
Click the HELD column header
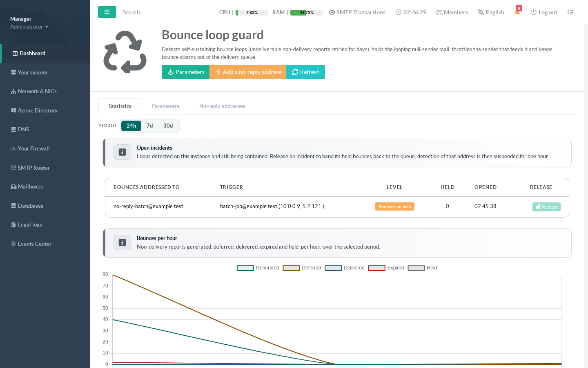[448, 187]
